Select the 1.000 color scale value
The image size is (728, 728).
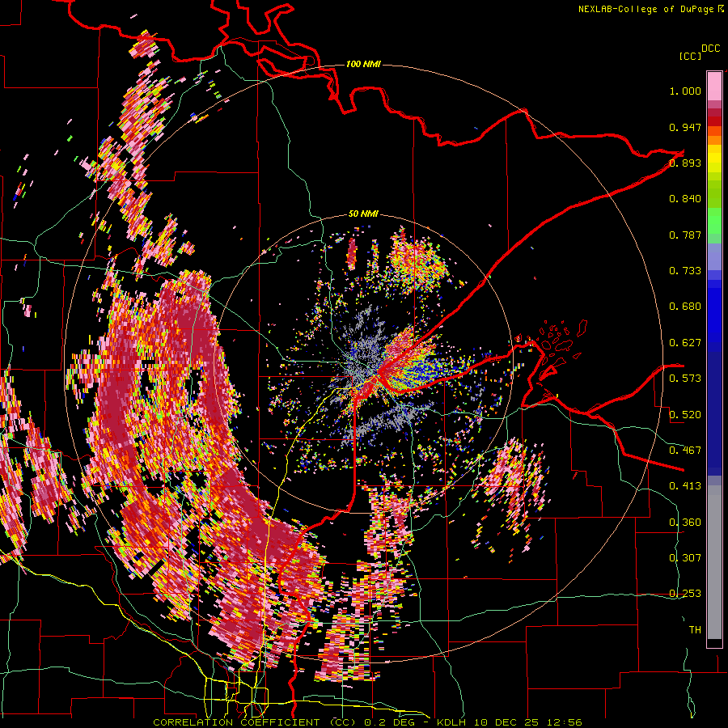(685, 91)
